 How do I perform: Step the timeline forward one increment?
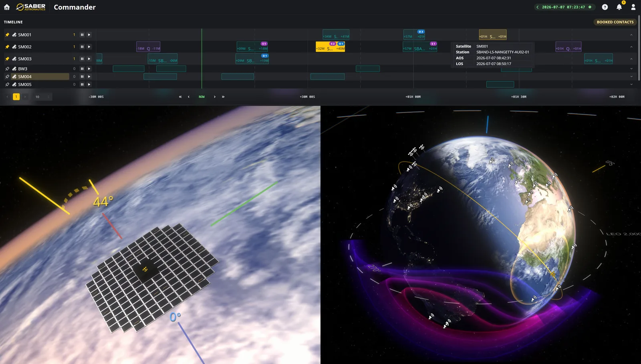215,97
